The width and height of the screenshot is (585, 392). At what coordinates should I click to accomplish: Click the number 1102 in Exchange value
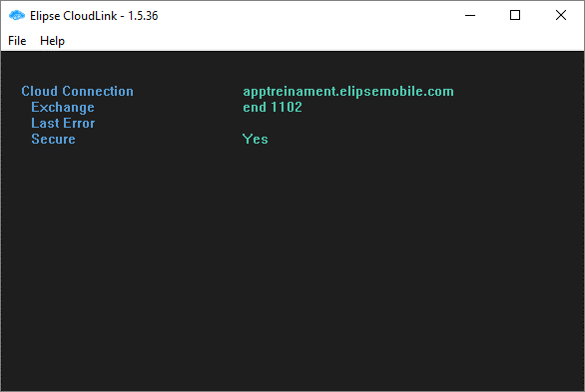pyautogui.click(x=287, y=108)
